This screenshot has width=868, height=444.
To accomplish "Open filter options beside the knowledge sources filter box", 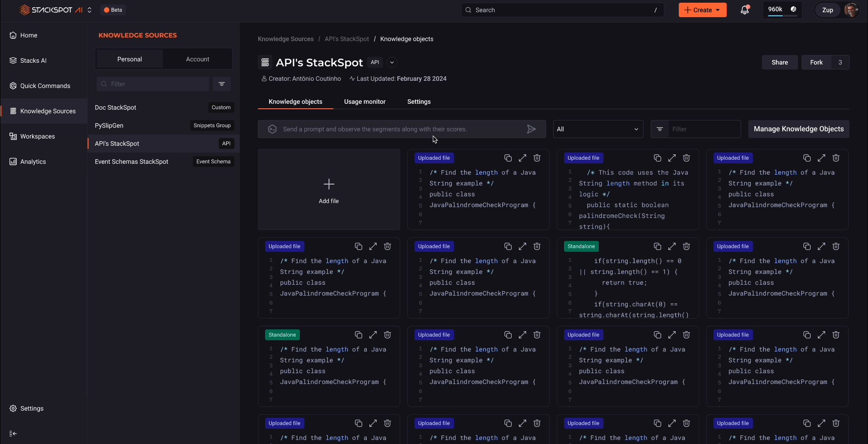I will [x=221, y=84].
